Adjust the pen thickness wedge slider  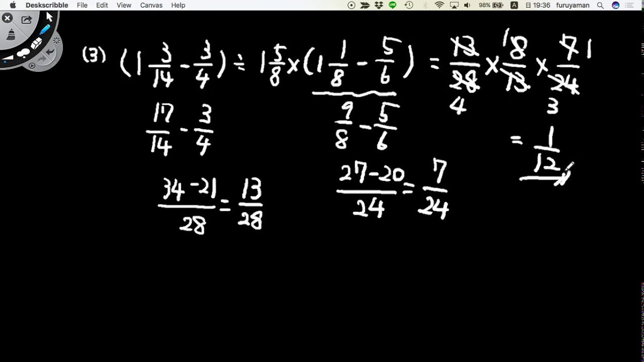click(x=8, y=58)
